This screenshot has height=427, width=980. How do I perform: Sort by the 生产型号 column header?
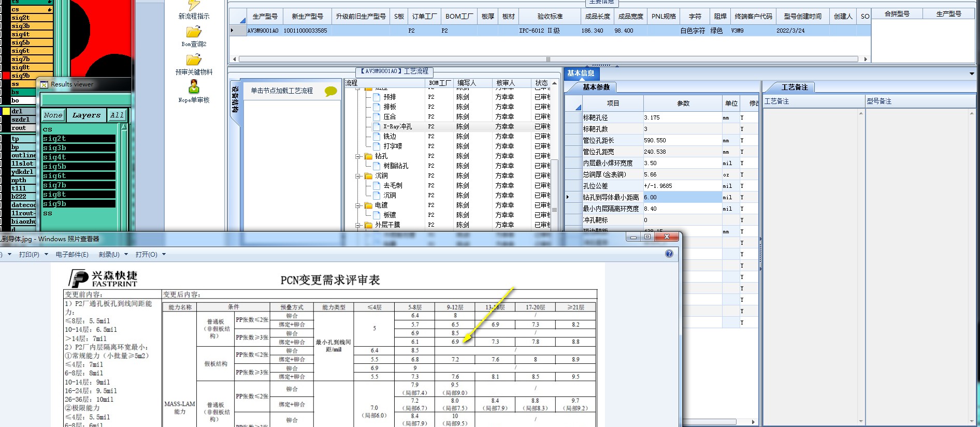(x=265, y=17)
